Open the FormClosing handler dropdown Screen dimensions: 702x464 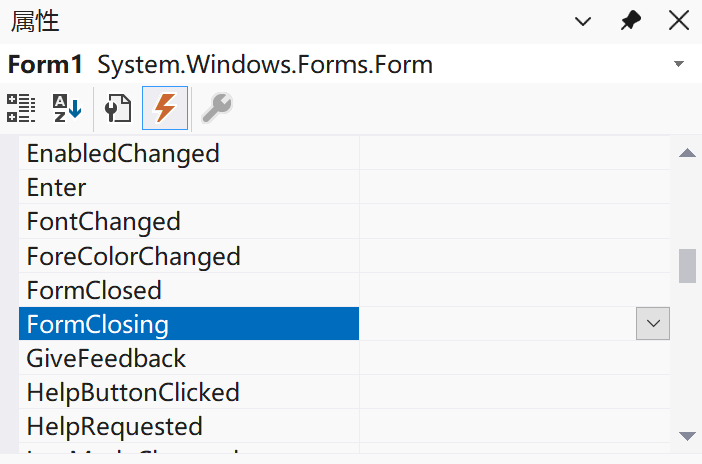[x=653, y=323]
